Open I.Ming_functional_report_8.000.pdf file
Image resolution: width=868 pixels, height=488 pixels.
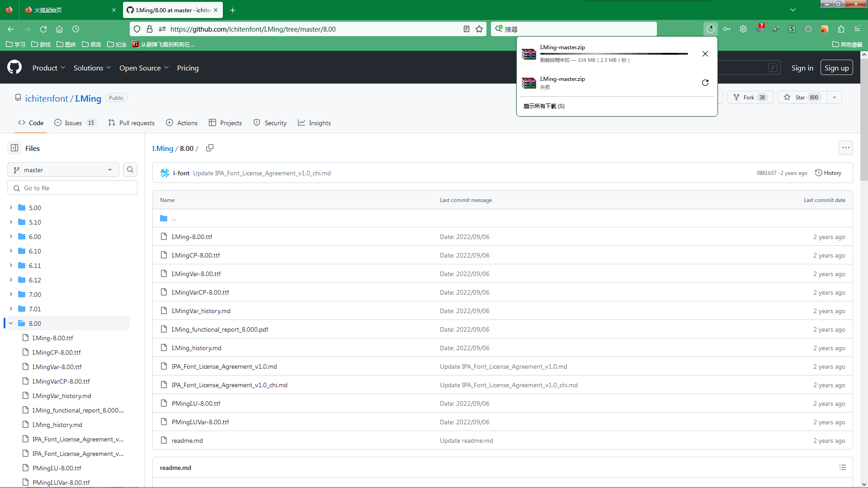pyautogui.click(x=220, y=329)
